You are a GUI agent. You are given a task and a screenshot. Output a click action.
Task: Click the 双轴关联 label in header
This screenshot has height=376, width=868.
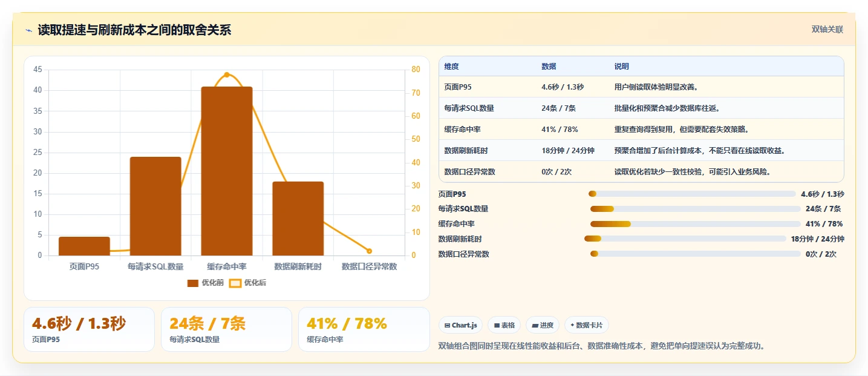tap(827, 30)
